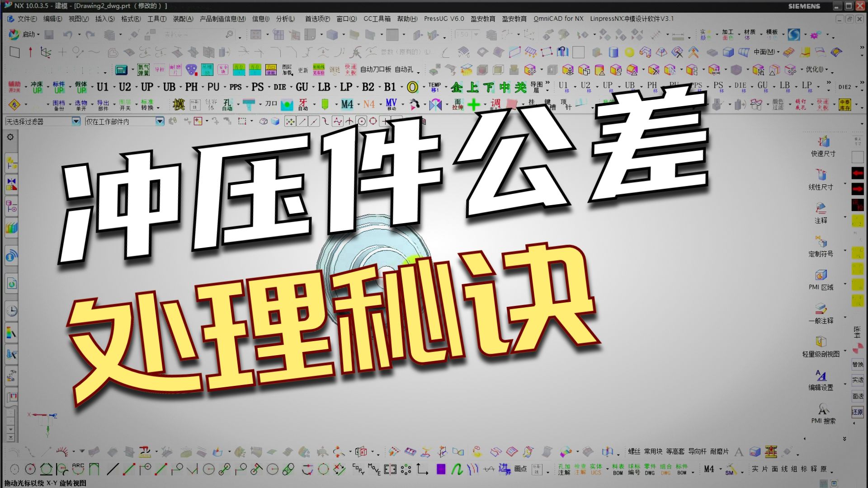This screenshot has height=488, width=868.
Task: Expand the 启动 dropdown arrow
Action: click(x=38, y=35)
